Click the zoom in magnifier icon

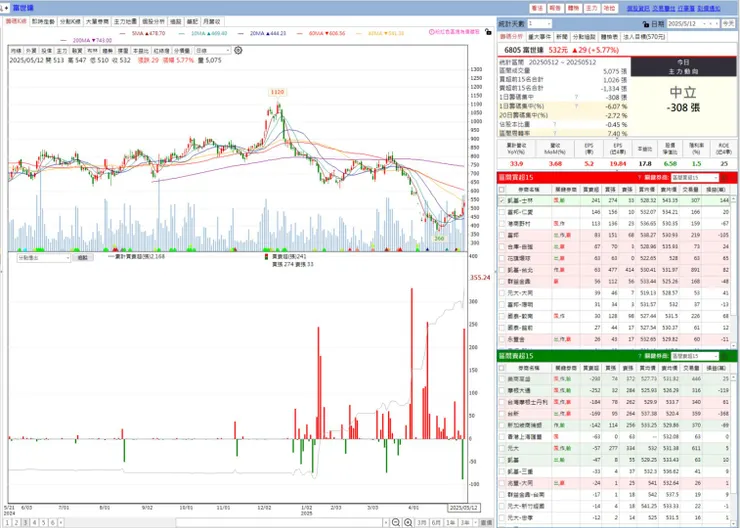[x=408, y=522]
